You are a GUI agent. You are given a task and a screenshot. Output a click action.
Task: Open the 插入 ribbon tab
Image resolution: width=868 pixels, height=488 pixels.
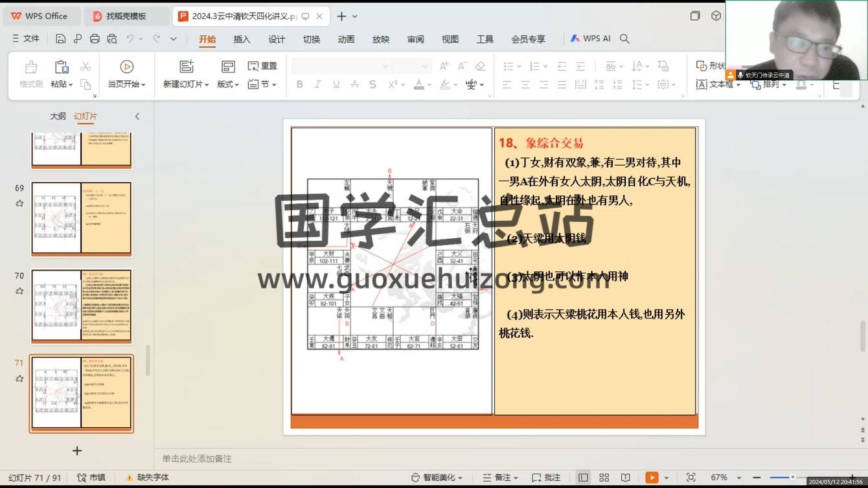pos(242,39)
